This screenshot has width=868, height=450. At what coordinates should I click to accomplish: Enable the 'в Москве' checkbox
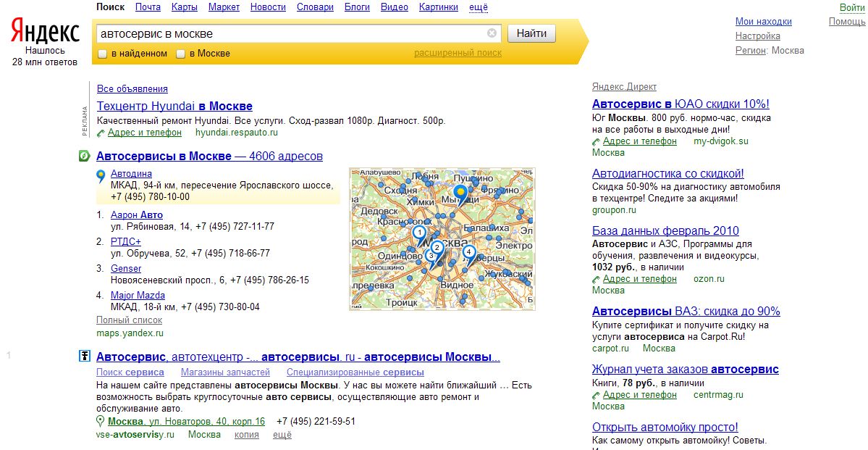pyautogui.click(x=180, y=54)
